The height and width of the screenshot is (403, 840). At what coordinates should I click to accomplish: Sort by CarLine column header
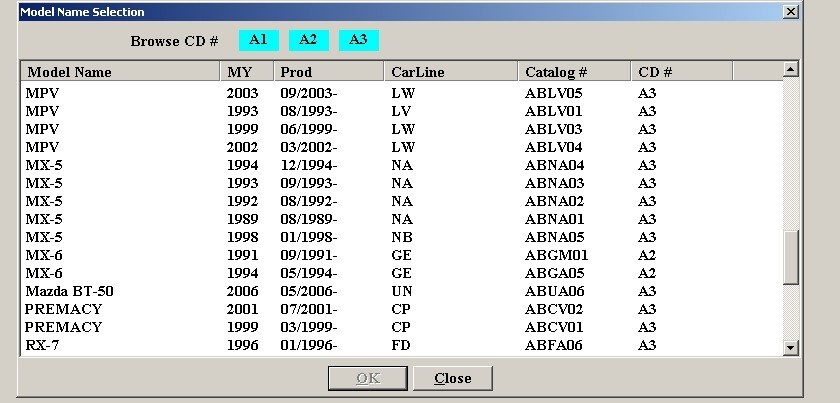pyautogui.click(x=451, y=72)
